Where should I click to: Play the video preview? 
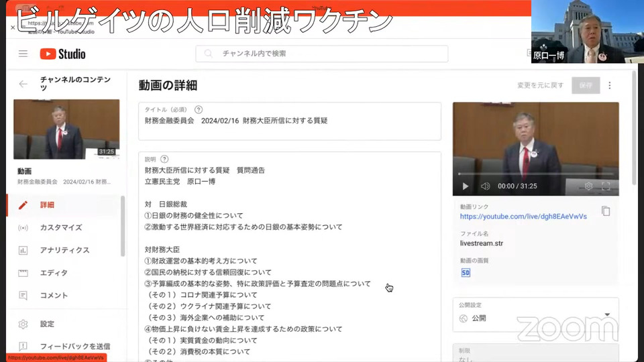(466, 186)
